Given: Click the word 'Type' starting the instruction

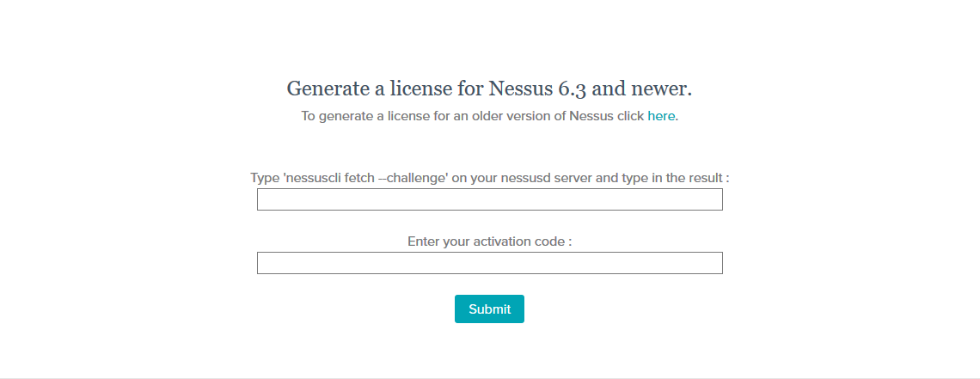Looking at the screenshot, I should coord(265,178).
